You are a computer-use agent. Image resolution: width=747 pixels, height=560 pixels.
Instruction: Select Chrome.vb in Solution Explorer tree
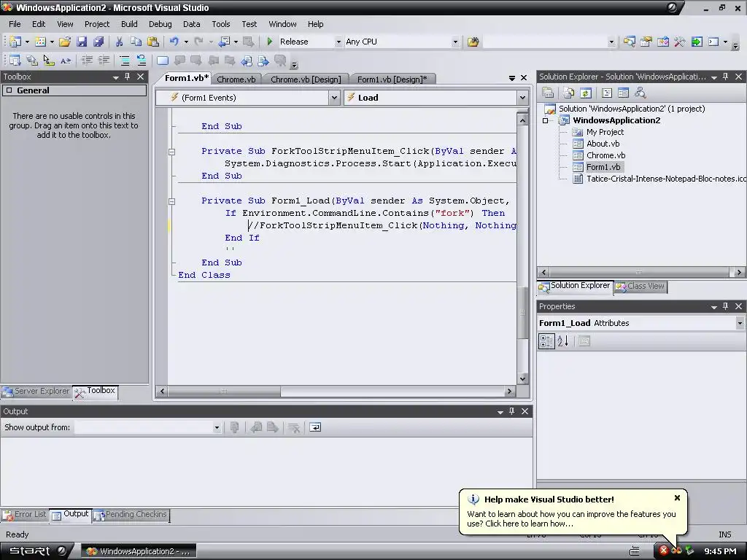tap(605, 155)
